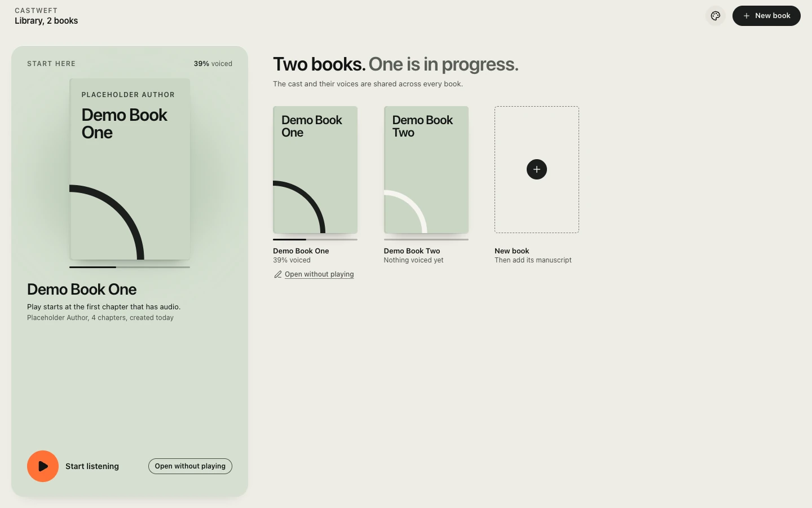Image resolution: width=812 pixels, height=508 pixels.
Task: Click the progress bar under Demo Book Two
Action: pos(426,239)
